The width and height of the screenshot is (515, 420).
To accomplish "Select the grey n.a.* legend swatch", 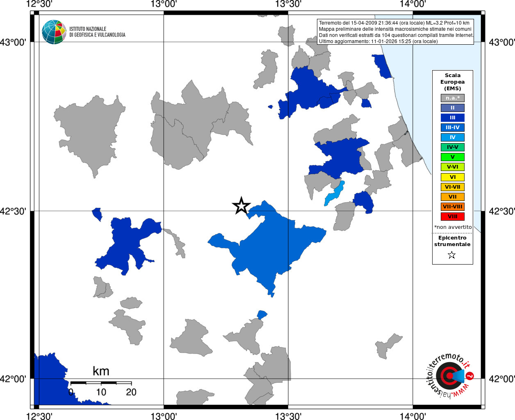I will [x=453, y=98].
